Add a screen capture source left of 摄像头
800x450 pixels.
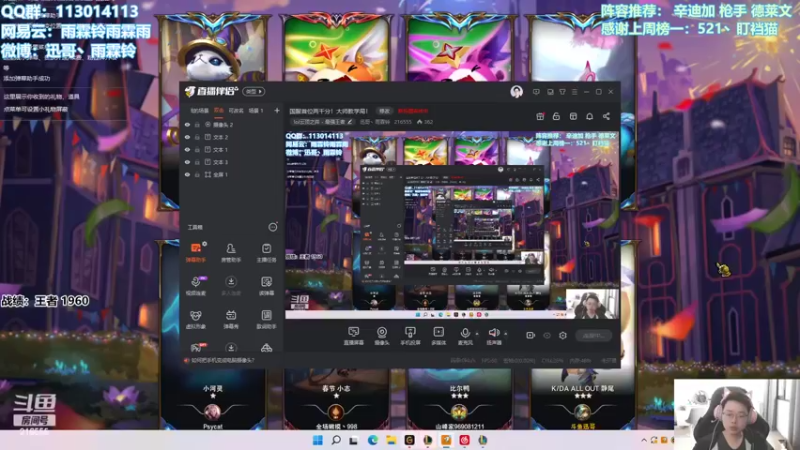[353, 336]
